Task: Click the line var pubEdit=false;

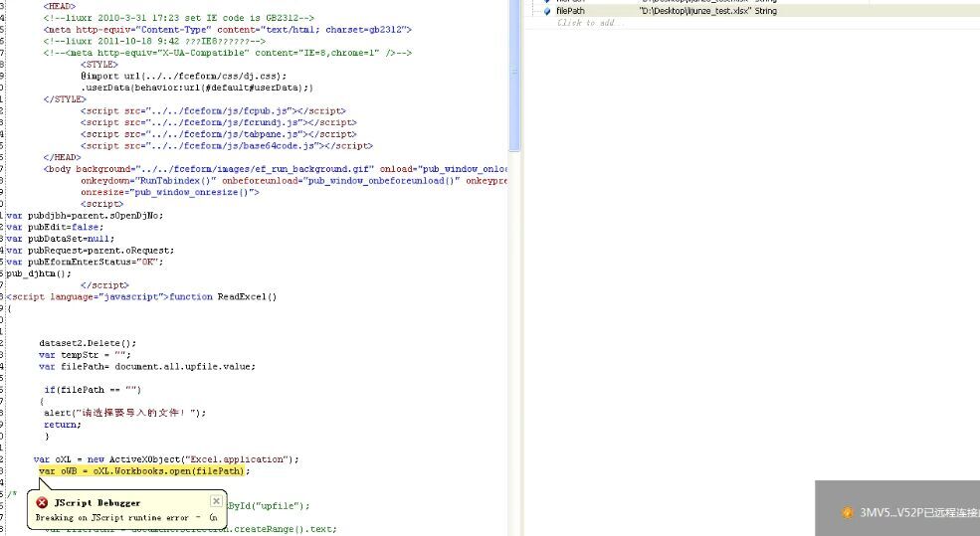Action: [x=55, y=228]
